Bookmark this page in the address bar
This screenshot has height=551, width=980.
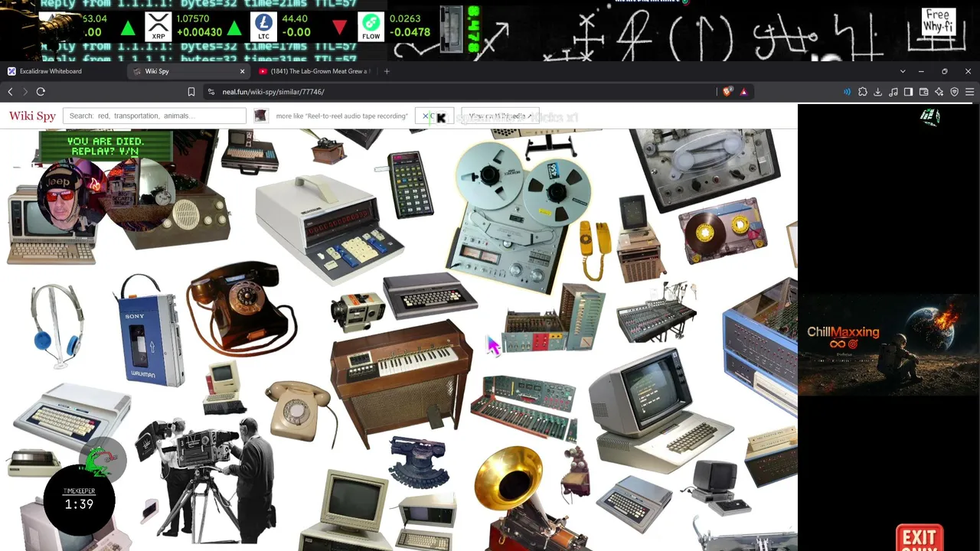point(191,92)
